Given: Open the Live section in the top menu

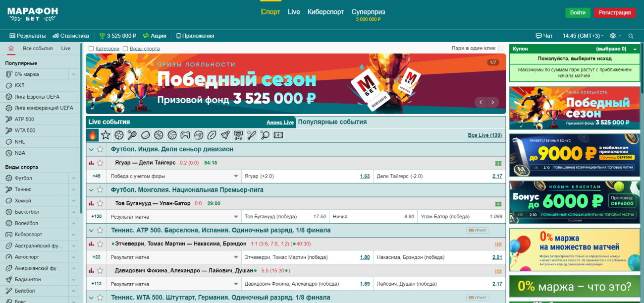Looking at the screenshot, I should click(x=294, y=12).
